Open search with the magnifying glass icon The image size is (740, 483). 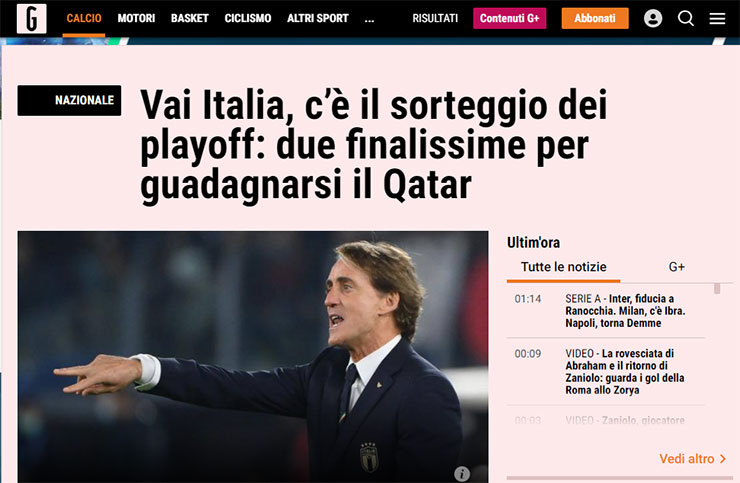click(686, 18)
